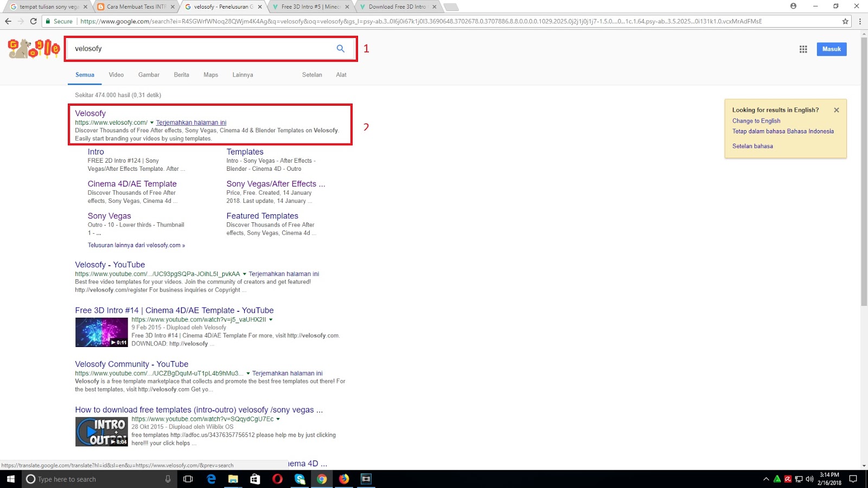Open the taskbar clock and date
This screenshot has width=868, height=488.
coord(829,479)
